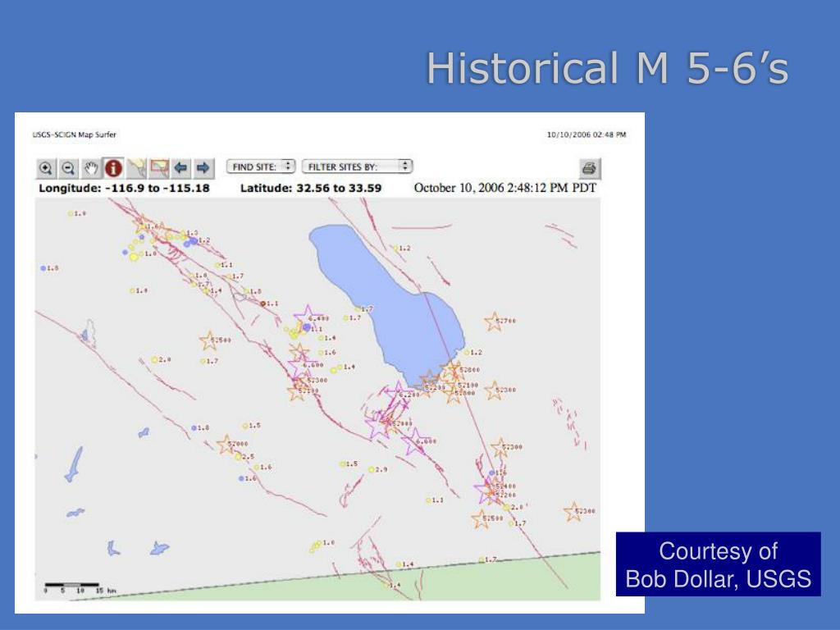Screen dimensions: 840x630
Task: Click the yellow circle labeled 2.5
Action: pyautogui.click(x=238, y=456)
